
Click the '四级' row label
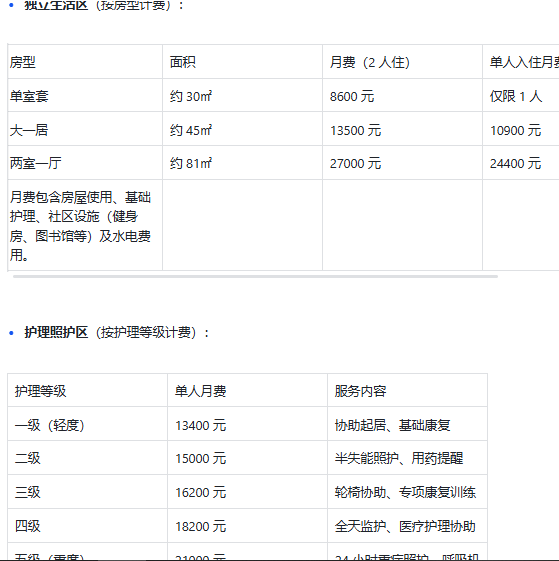[87, 526]
